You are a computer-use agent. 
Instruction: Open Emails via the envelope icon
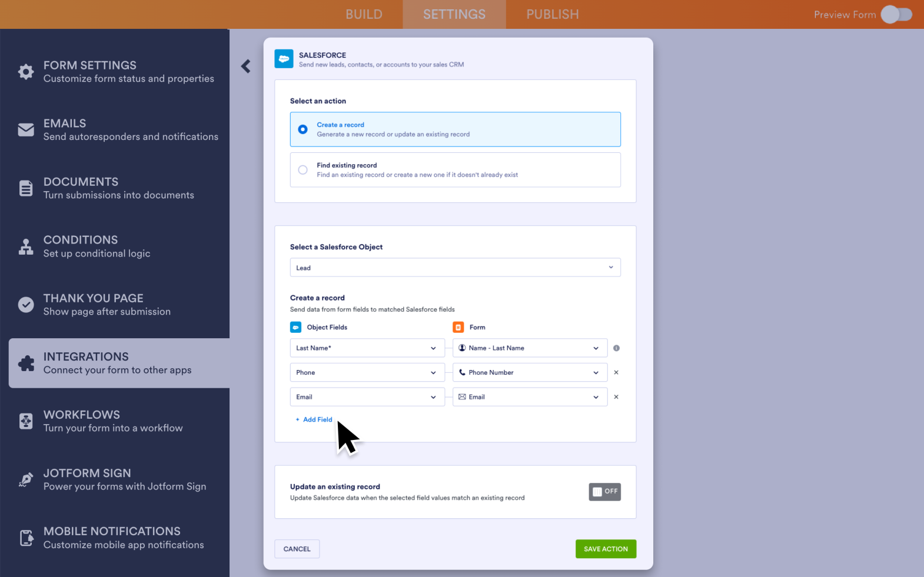[26, 130]
